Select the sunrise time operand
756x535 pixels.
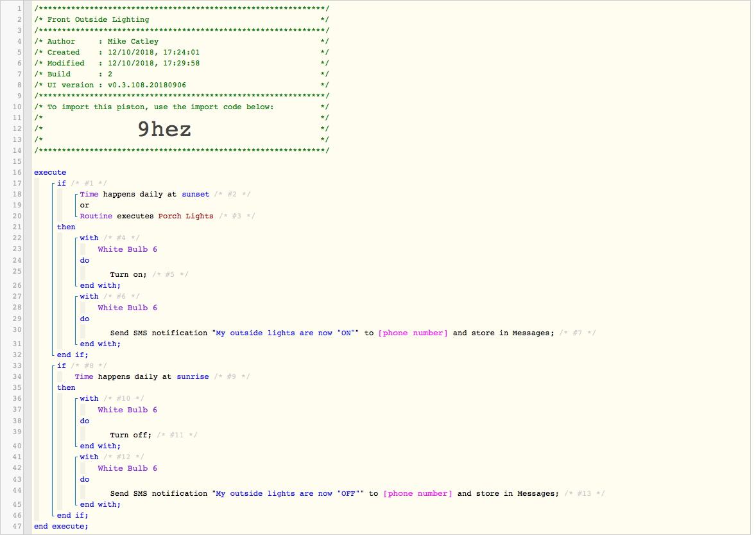(x=193, y=376)
